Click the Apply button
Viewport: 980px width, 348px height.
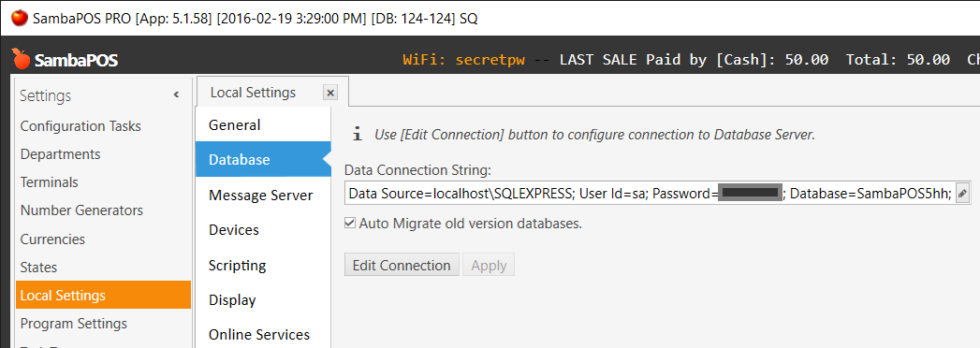[x=489, y=265]
